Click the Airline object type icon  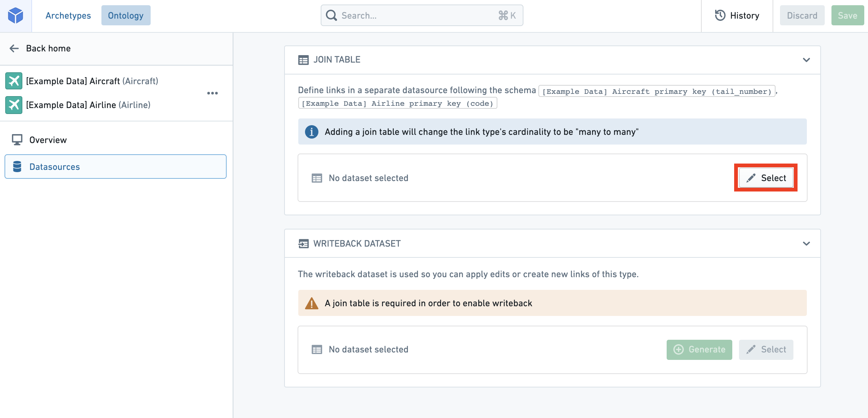(x=14, y=105)
